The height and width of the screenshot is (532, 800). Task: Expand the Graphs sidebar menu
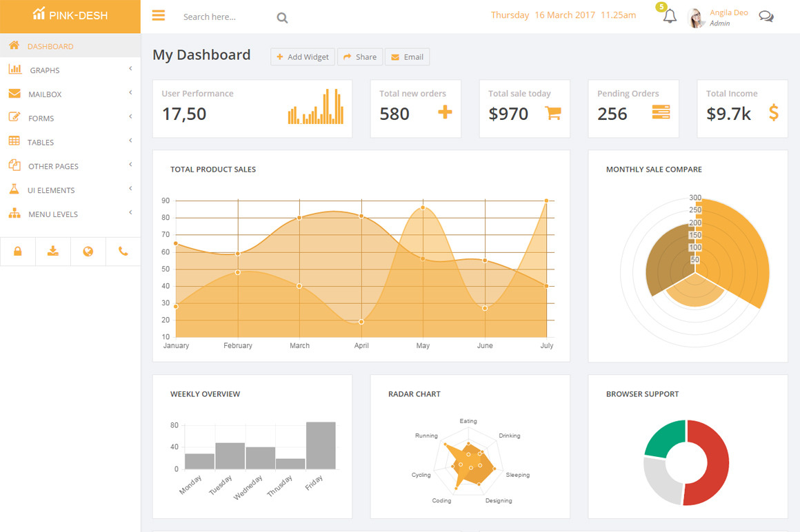(x=45, y=70)
